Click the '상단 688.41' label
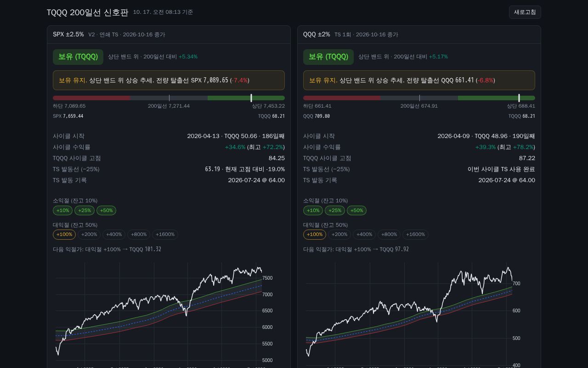This screenshot has width=588, height=368. point(521,106)
